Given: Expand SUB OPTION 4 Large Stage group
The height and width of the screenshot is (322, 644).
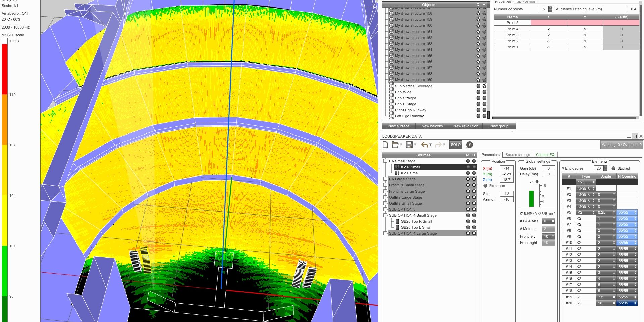Looking at the screenshot, I should 385,233.
